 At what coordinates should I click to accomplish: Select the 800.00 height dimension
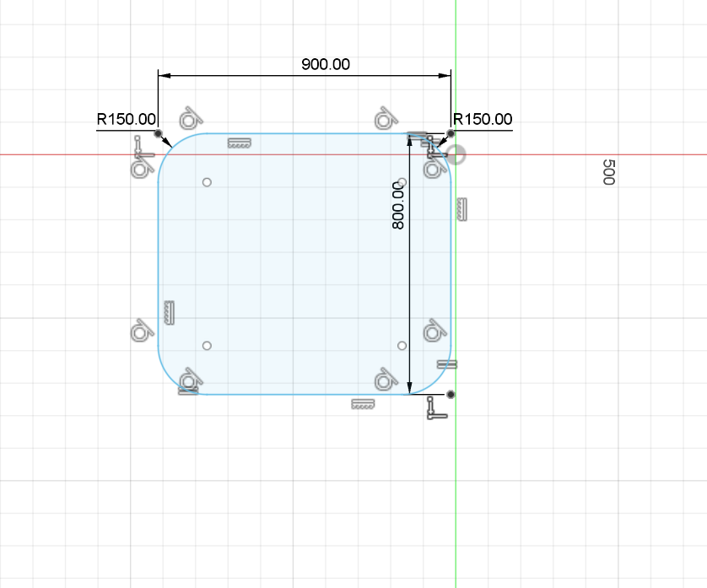tap(398, 205)
